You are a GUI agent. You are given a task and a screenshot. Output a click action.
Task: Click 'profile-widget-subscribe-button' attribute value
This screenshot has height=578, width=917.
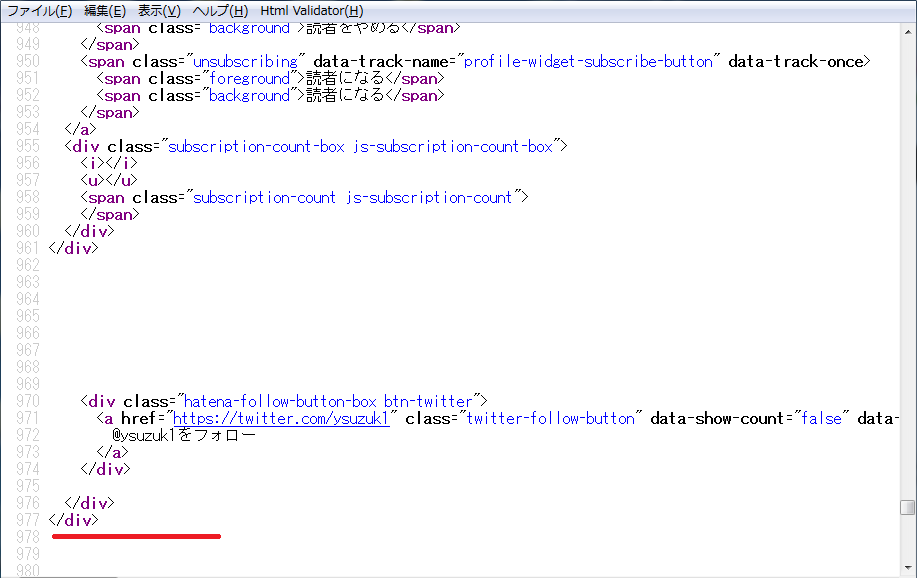(x=588, y=61)
